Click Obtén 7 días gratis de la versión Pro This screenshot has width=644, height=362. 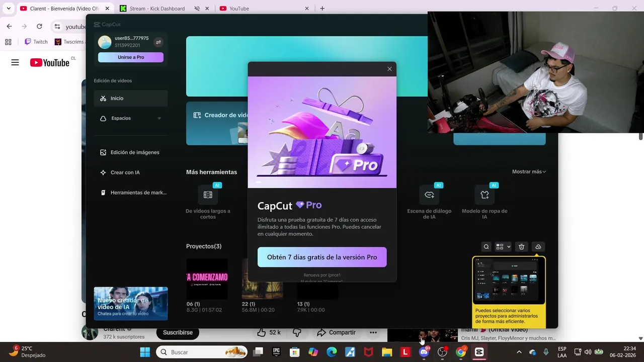coord(322,257)
